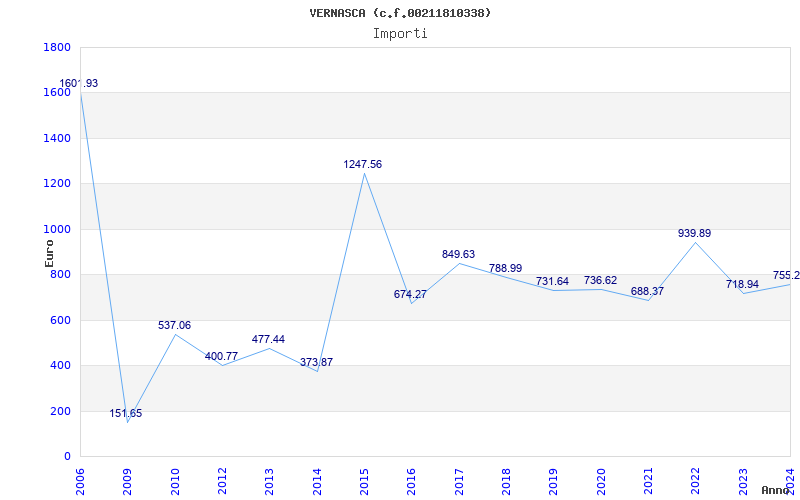Click the 2010 x-axis year label
This screenshot has height=500, width=800.
(174, 482)
